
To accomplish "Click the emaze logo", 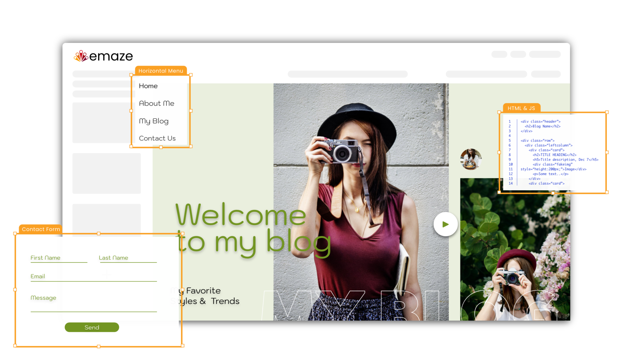I will [103, 56].
